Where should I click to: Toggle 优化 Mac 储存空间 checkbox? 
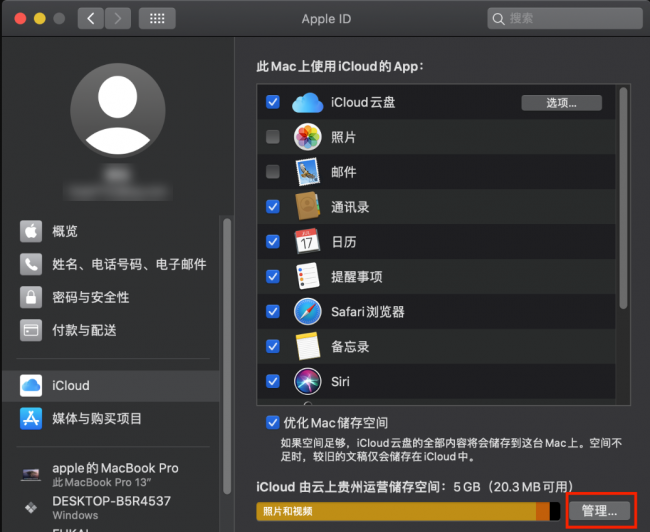(272, 423)
